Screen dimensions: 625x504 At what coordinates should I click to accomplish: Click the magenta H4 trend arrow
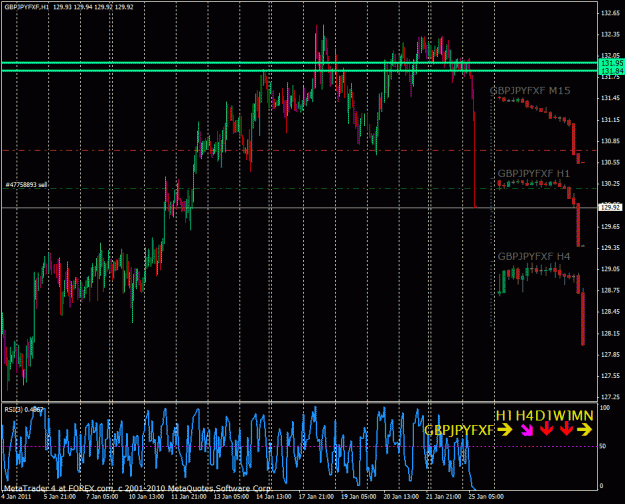[x=527, y=430]
